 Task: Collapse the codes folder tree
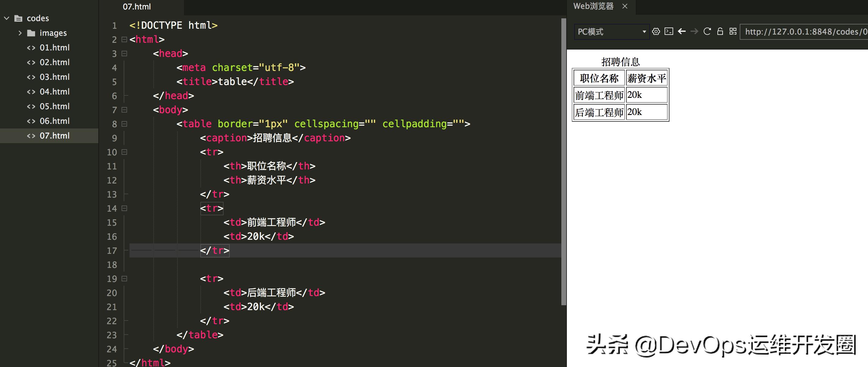coord(7,18)
